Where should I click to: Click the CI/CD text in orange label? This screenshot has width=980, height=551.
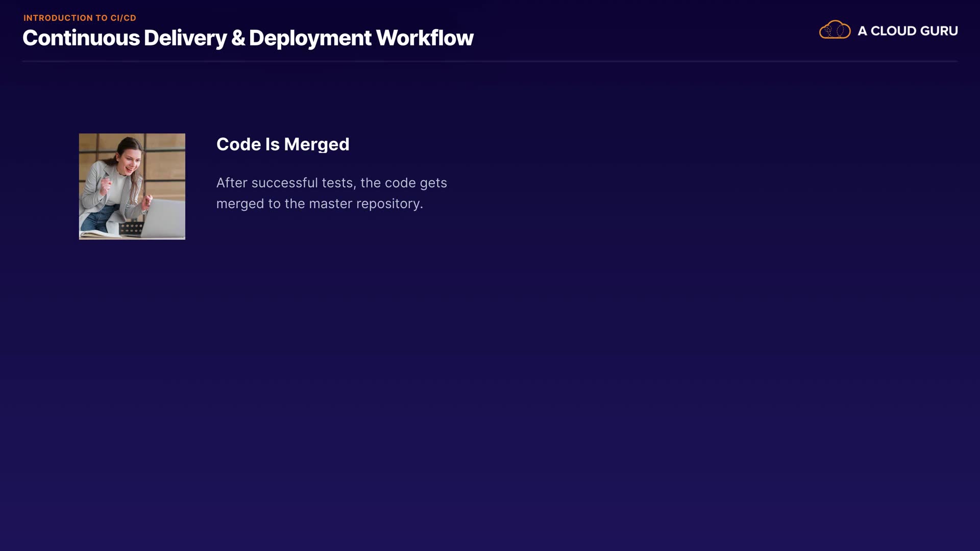[x=123, y=18]
